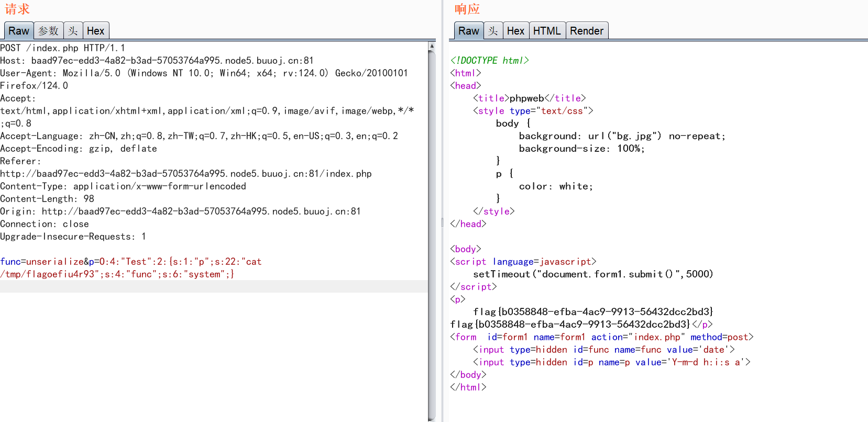The height and width of the screenshot is (422, 868).
Task: Click the POST /index.php HTTP/1.1 line
Action: tap(63, 48)
